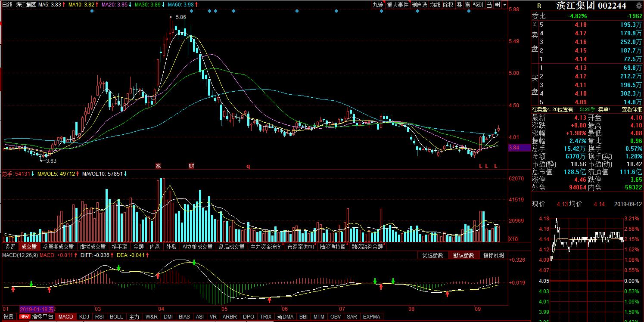Image resolution: width=644 pixels, height=322 pixels.
Task: Open the 日线 period selector
Action: (7, 5)
